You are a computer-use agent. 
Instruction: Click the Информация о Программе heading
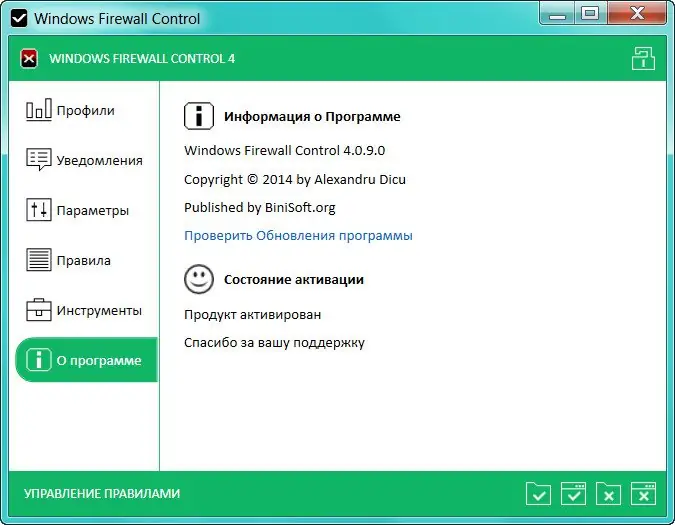[312, 117]
